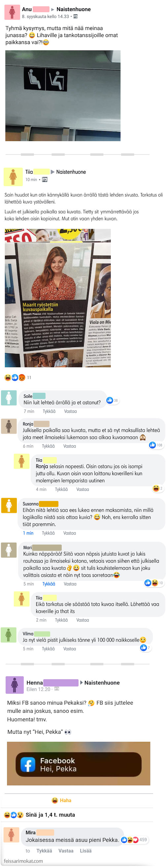This screenshot has height=868, width=167.
Task: Open the train seat sign photo
Action: coord(63,96)
